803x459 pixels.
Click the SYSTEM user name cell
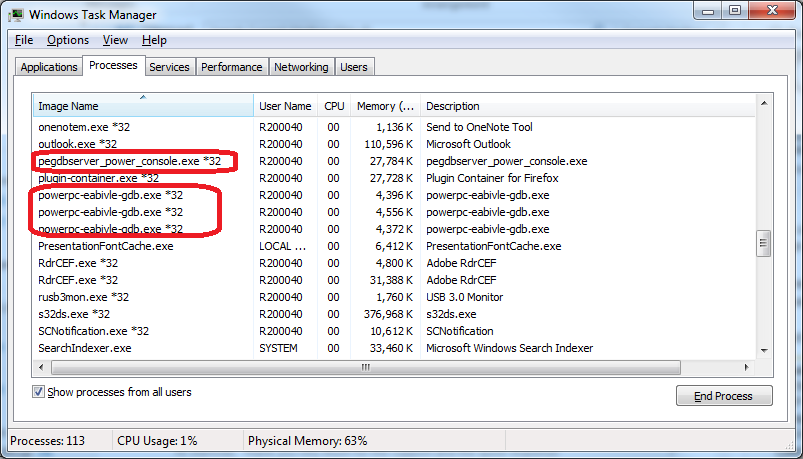point(278,348)
